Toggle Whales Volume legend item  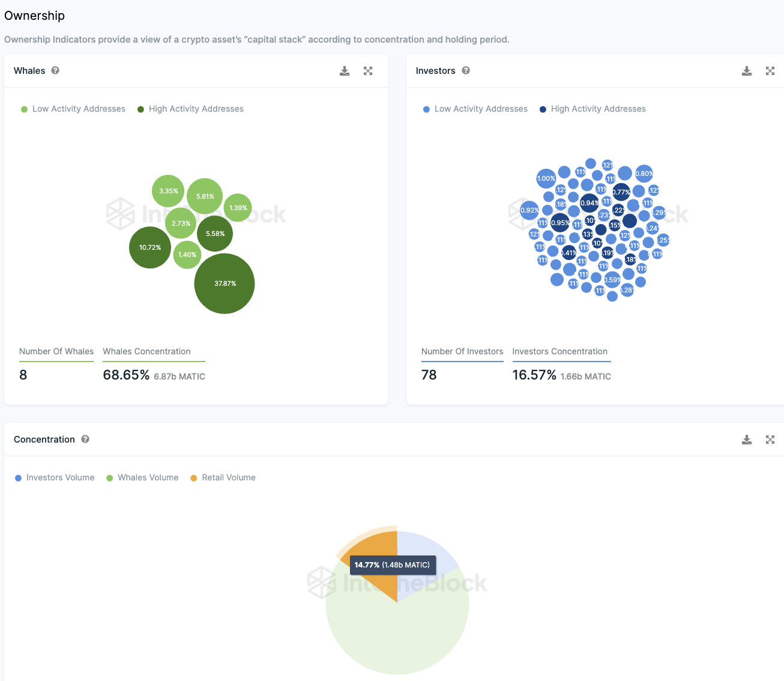click(x=142, y=477)
